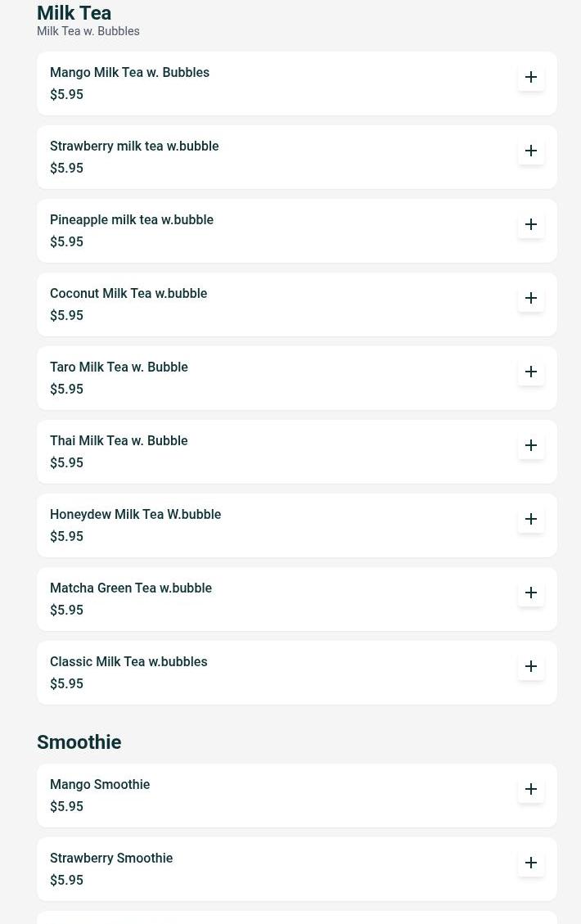Open Strawberry milk tea w.bubble details
The width and height of the screenshot is (581, 924).
[134, 146]
